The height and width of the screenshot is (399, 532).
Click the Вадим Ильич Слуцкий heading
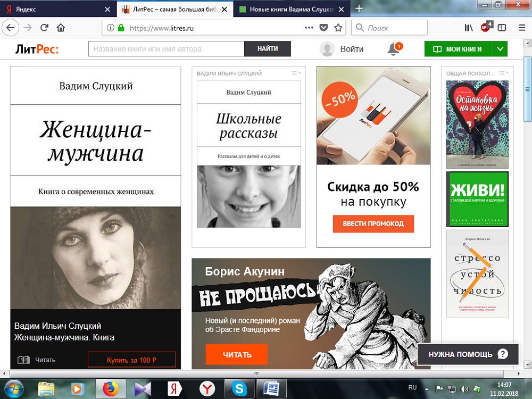click(x=229, y=73)
